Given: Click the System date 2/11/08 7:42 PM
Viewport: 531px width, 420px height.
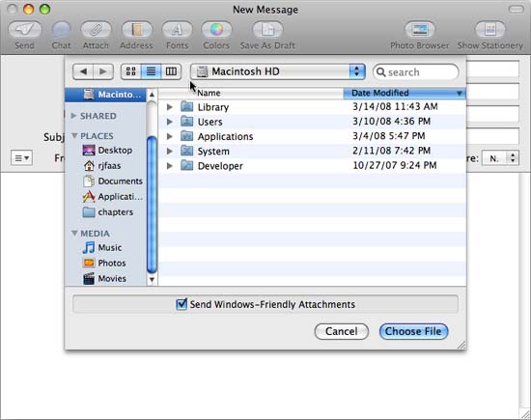Looking at the screenshot, I should pyautogui.click(x=391, y=151).
